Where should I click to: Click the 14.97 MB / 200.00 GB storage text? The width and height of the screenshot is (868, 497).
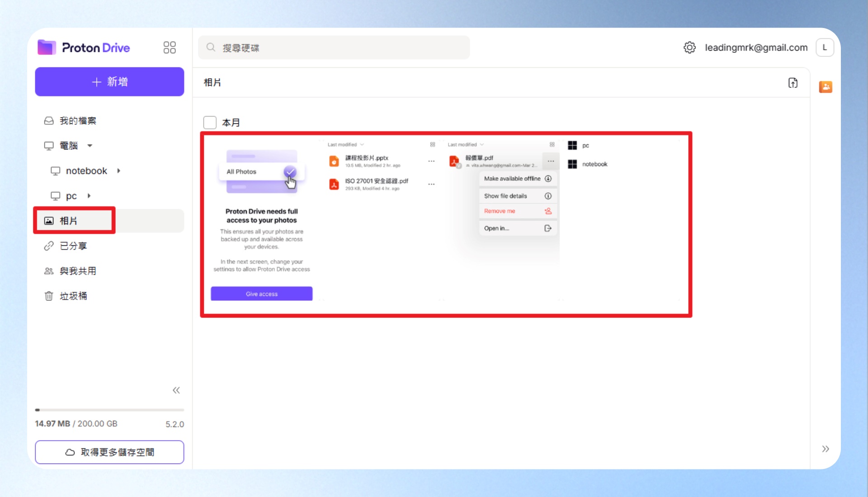click(x=76, y=424)
